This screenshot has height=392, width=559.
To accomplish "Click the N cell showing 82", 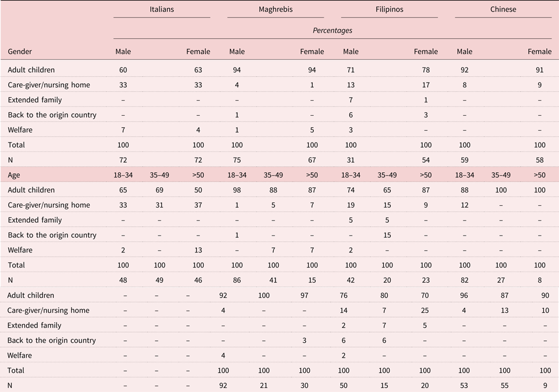I will coord(465,280).
